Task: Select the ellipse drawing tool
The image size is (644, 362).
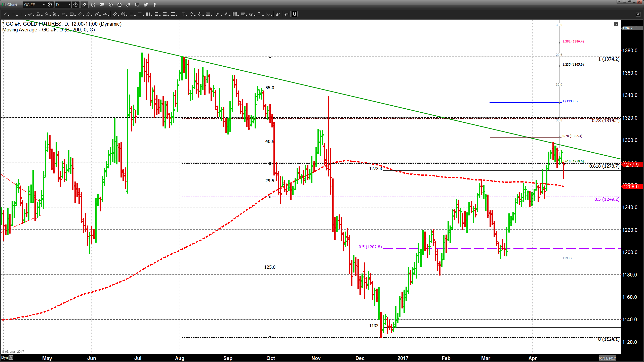Action: 63,14
